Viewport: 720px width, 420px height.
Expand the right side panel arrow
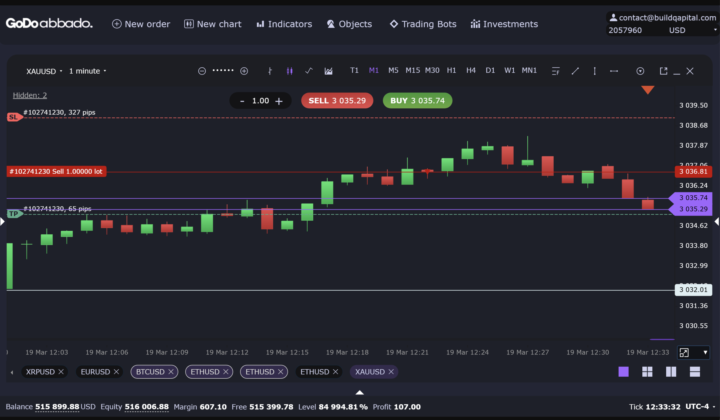click(717, 222)
